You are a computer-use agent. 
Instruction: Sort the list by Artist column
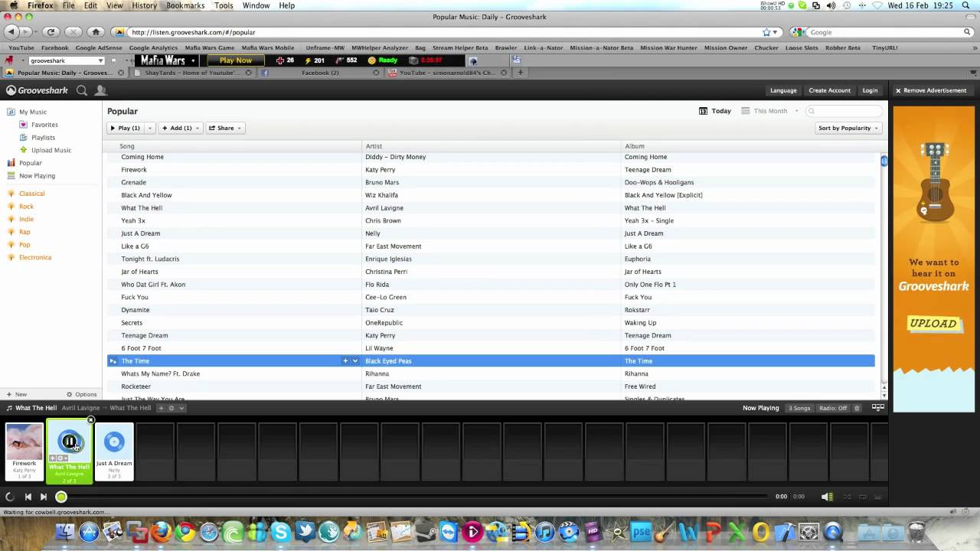(x=491, y=145)
